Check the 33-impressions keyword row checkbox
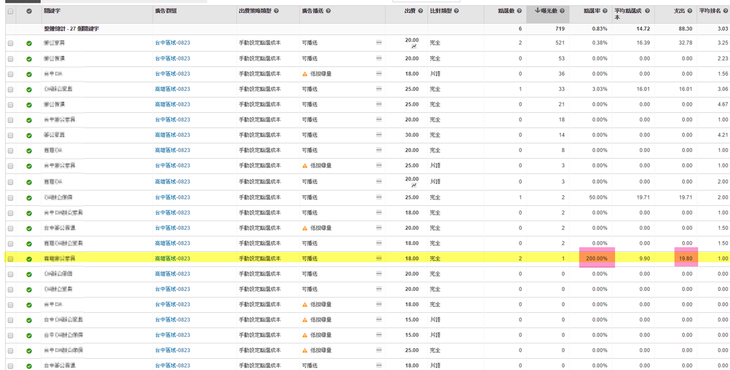Image resolution: width=730 pixels, height=370 pixels. [x=11, y=89]
